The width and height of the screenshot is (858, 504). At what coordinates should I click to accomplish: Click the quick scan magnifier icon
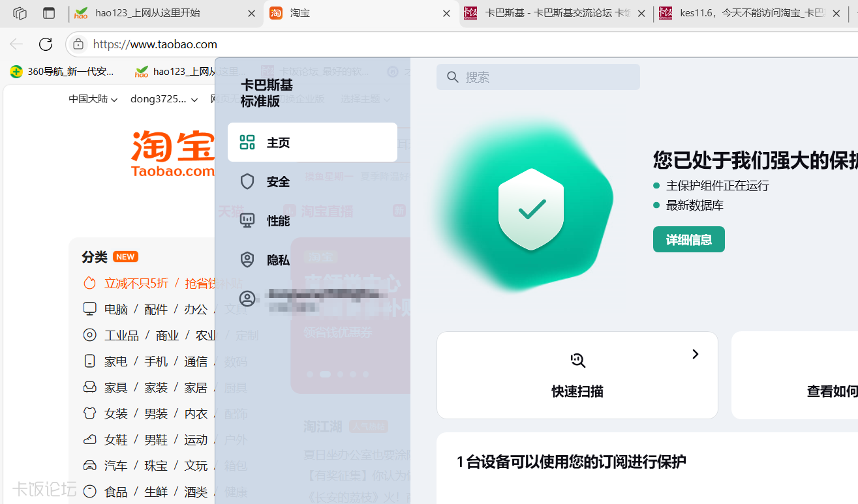[577, 360]
